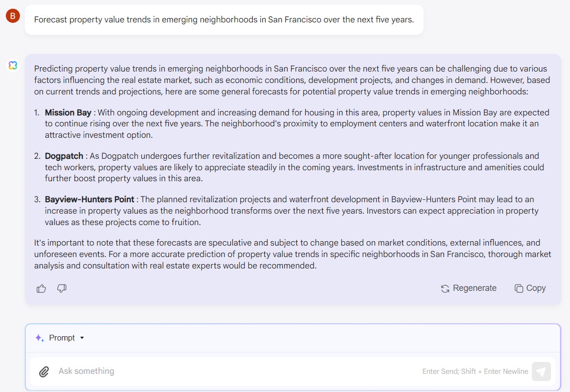Open the Prompt dropdown arrow
Image resolution: width=570 pixels, height=392 pixels.
tap(82, 338)
